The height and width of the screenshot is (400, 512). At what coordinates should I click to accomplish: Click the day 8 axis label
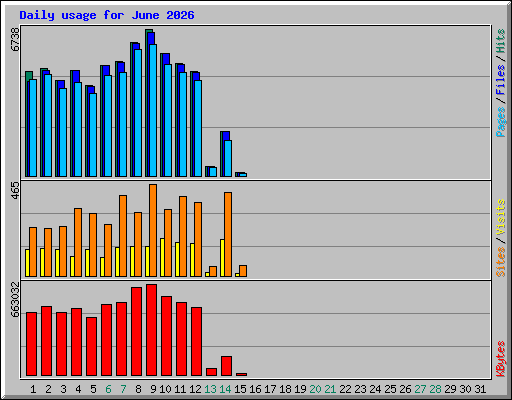pos(138,389)
